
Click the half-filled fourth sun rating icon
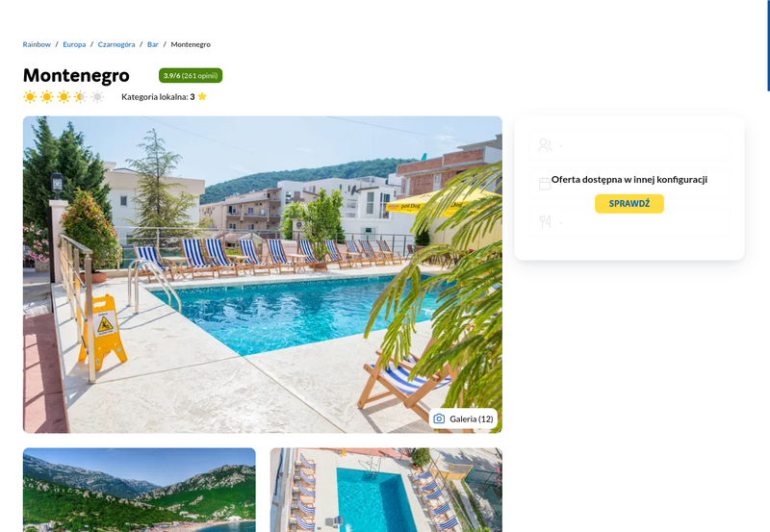click(81, 96)
